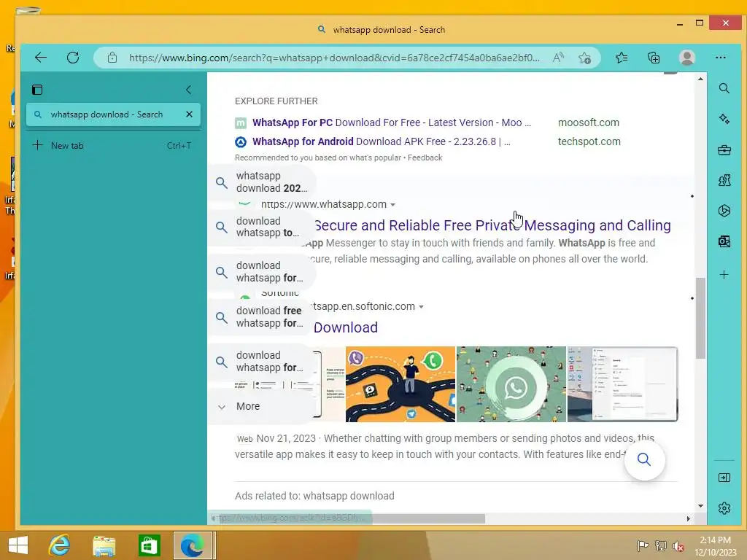Open a New tab from vertical tabs

(x=113, y=146)
